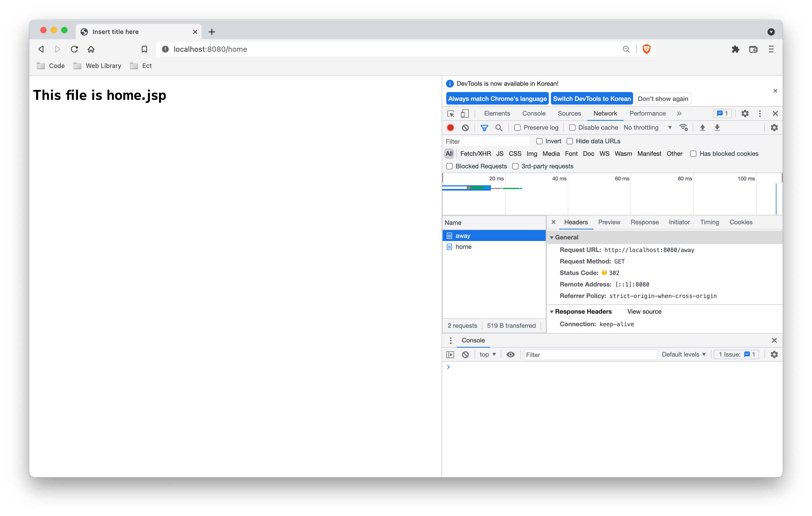Open the top context dropdown
This screenshot has width=812, height=516.
(488, 354)
